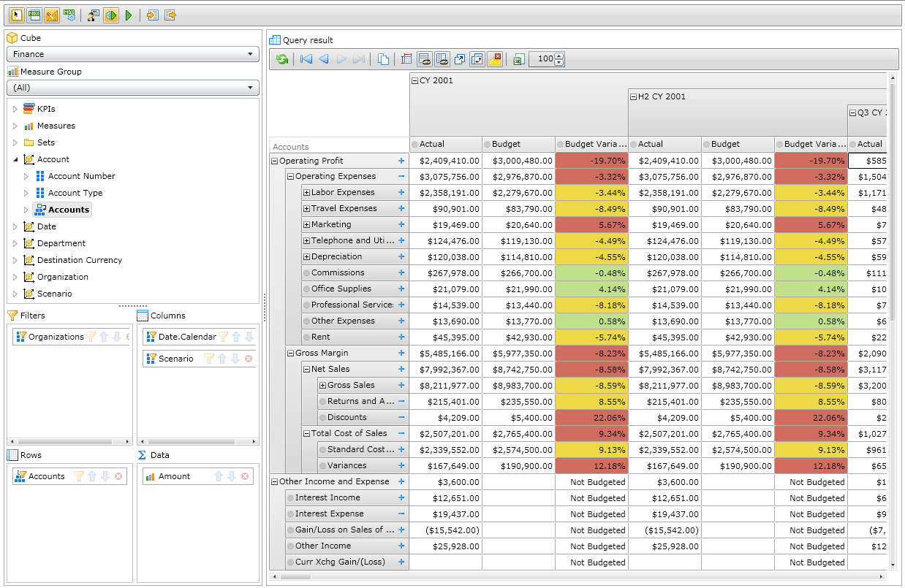Toggle the auto-execute query button in the top toolbar
Viewport: 905px width, 588px height.
click(111, 15)
